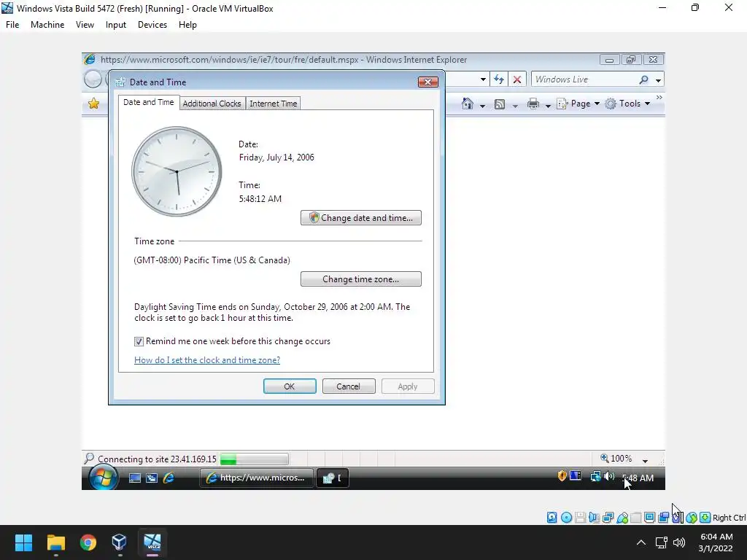
Task: Click Cancel in Date and Time dialog
Action: pos(349,386)
